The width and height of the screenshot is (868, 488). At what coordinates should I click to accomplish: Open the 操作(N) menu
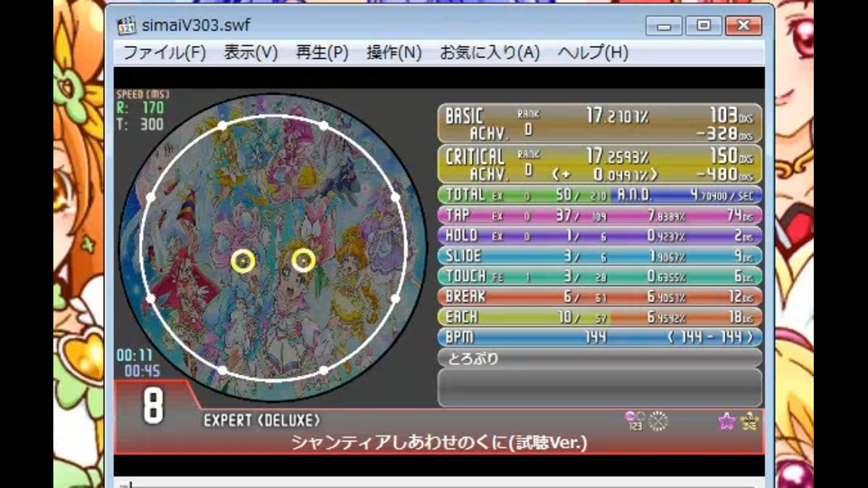click(393, 52)
